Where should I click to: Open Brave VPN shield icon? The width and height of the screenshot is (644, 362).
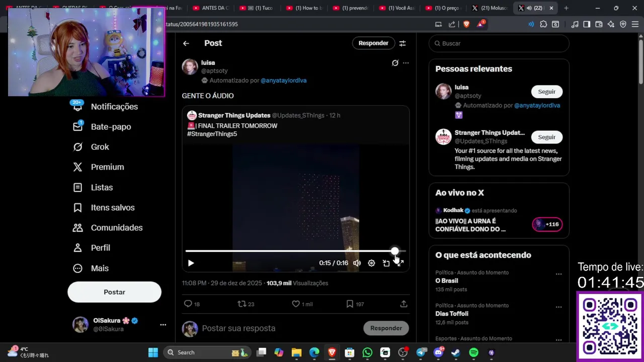click(x=623, y=24)
